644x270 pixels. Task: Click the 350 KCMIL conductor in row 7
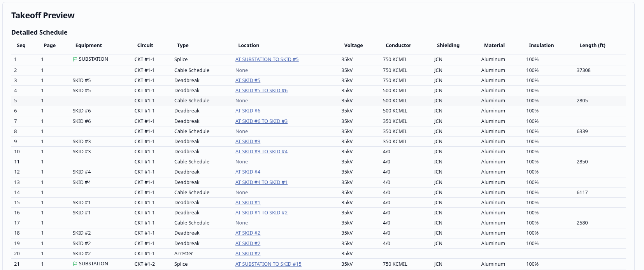pyautogui.click(x=395, y=121)
